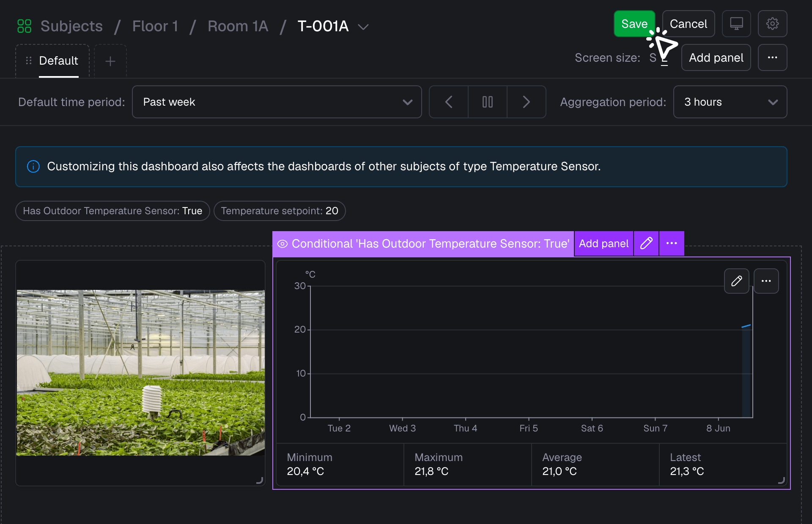
Task: Click the Default time period label
Action: coord(71,102)
